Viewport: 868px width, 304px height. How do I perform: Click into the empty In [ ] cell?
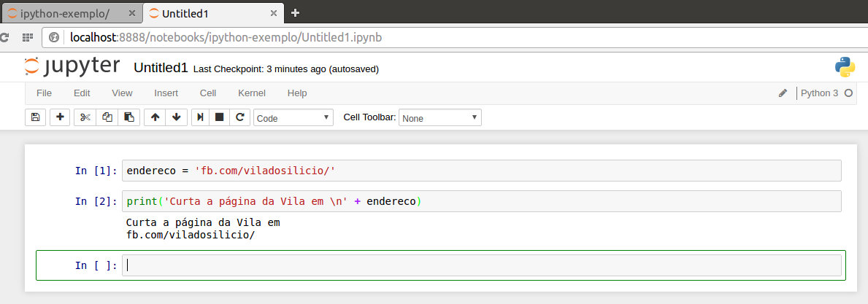tap(480, 265)
